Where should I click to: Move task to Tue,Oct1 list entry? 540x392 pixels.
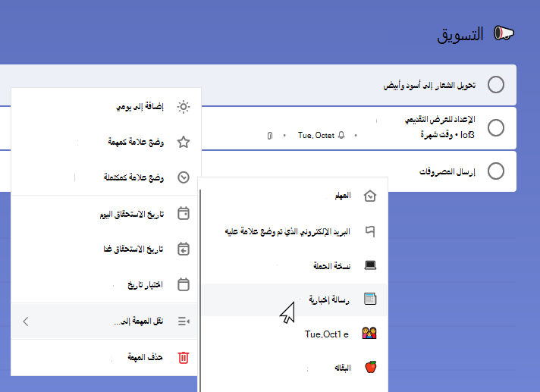tap(294, 334)
